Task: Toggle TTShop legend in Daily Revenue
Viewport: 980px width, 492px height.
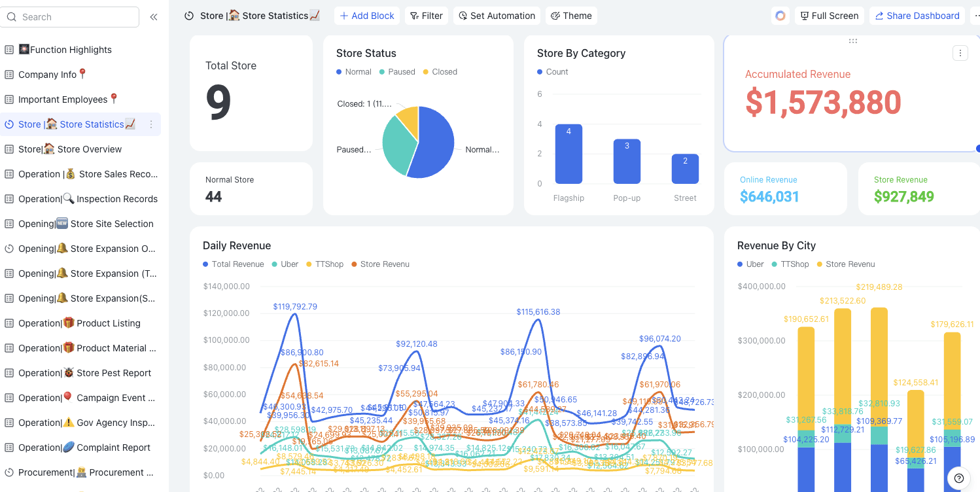Action: 325,264
